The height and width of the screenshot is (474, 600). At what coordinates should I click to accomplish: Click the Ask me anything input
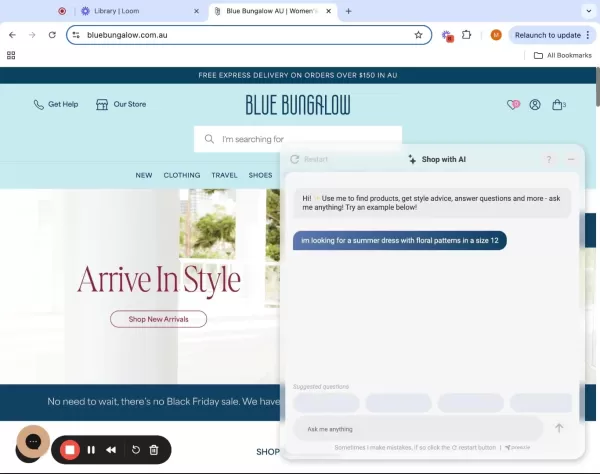(x=418, y=429)
